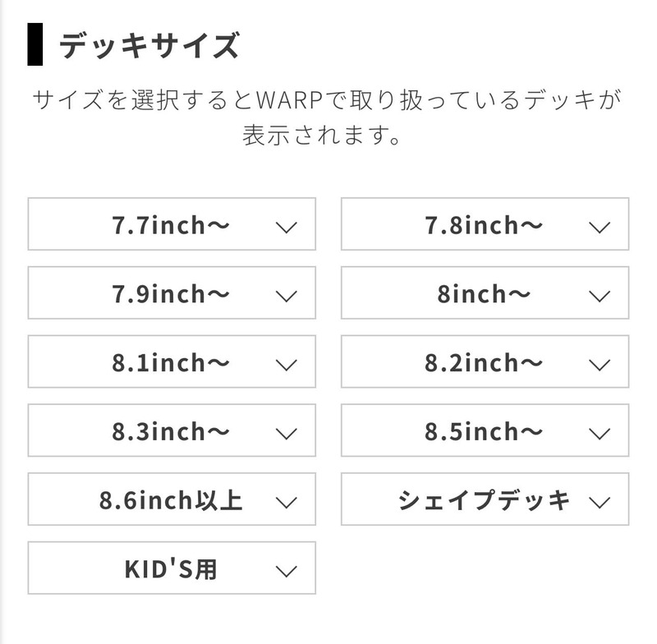Viewport: 657px width, 644px height.
Task: Open the 8.5inch～ deck dropdown
Action: pos(485,431)
